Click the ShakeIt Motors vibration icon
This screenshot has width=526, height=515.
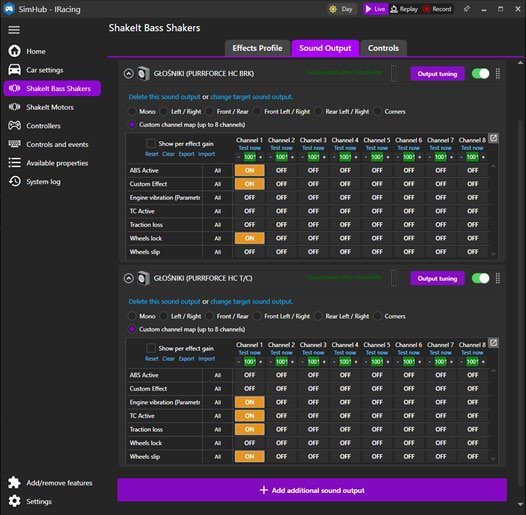click(14, 107)
